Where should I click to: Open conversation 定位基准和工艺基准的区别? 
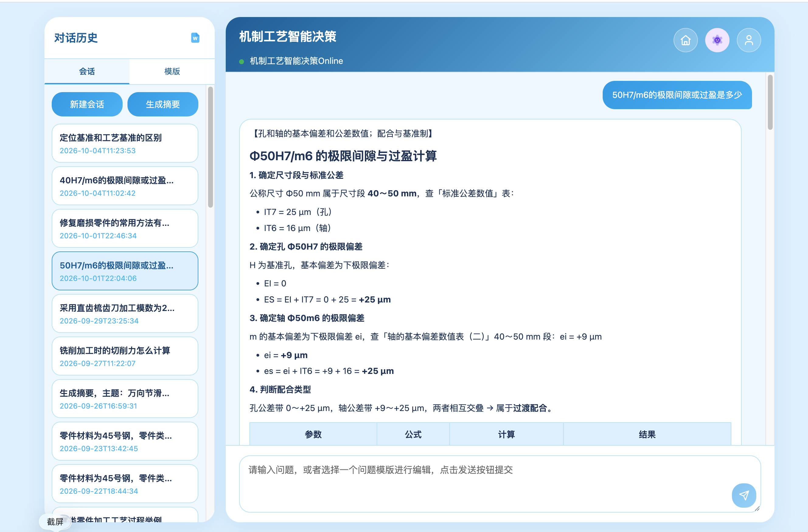point(125,143)
